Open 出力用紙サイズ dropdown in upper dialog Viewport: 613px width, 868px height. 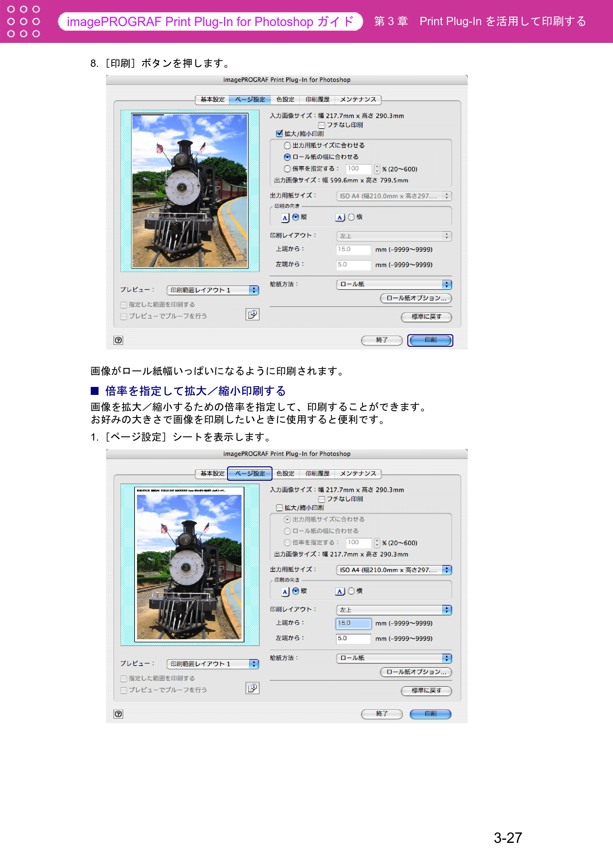[394, 196]
